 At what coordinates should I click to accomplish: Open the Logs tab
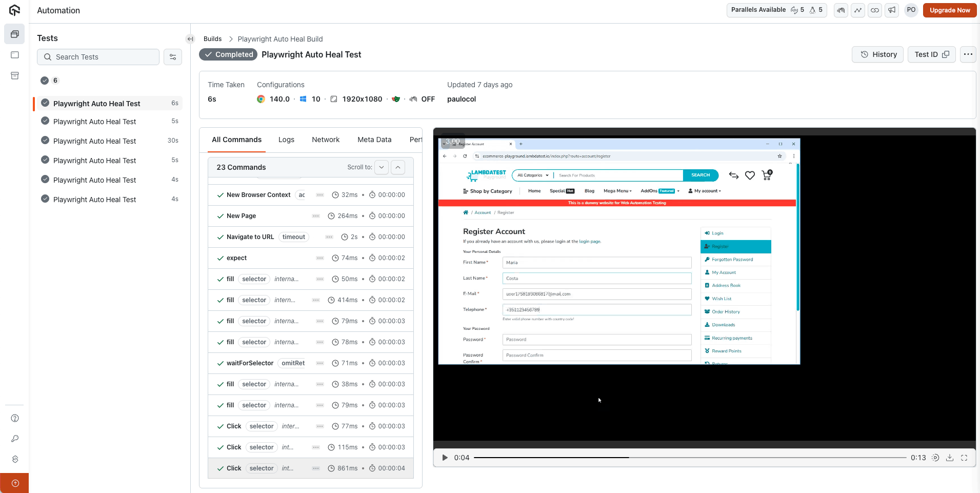pyautogui.click(x=286, y=140)
